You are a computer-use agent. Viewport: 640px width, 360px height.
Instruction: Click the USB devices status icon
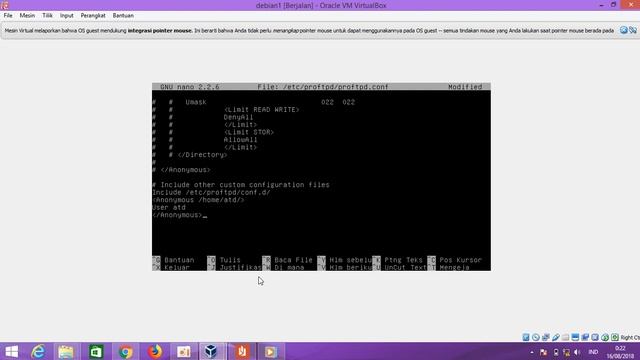click(556, 337)
